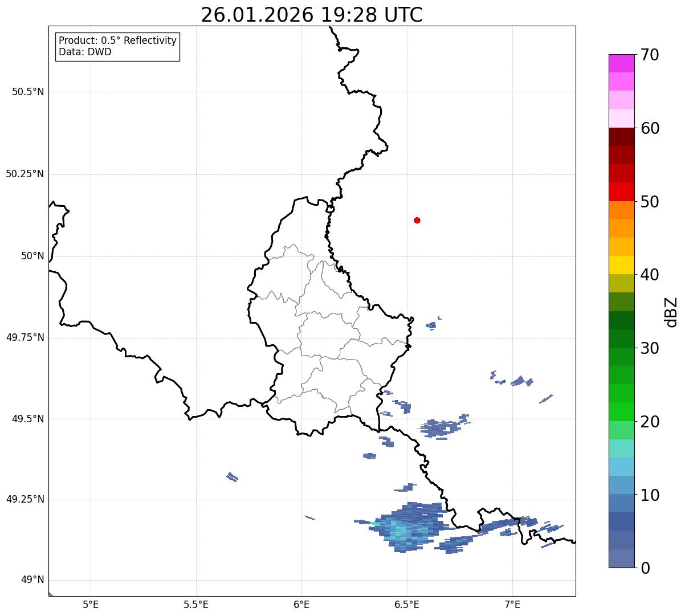Viewport: 685px width, 616px height.
Task: Click the 5.5°E longitude label
Action: click(x=196, y=604)
